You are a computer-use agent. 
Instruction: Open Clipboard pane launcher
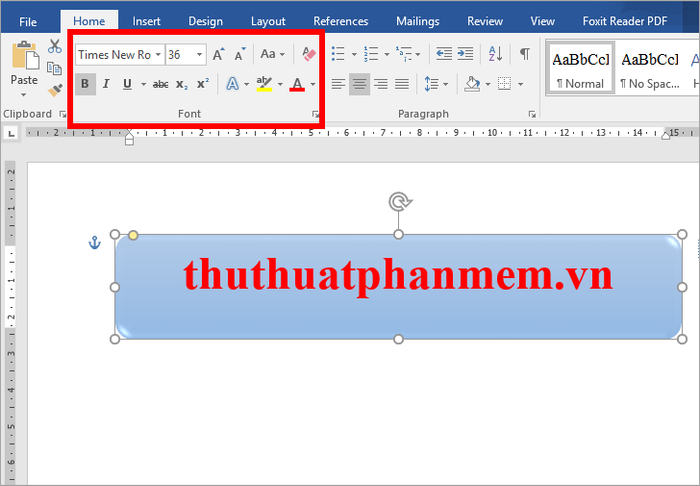pyautogui.click(x=62, y=114)
